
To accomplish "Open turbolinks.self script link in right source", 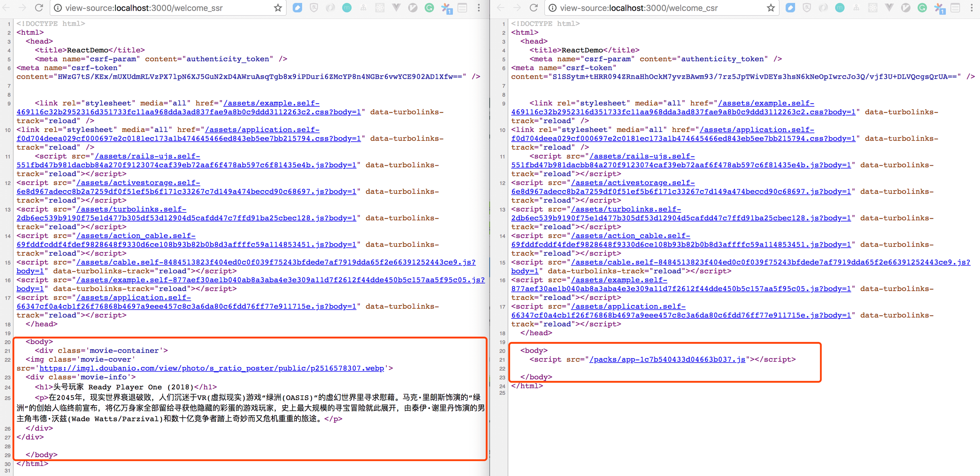I will click(x=626, y=209).
